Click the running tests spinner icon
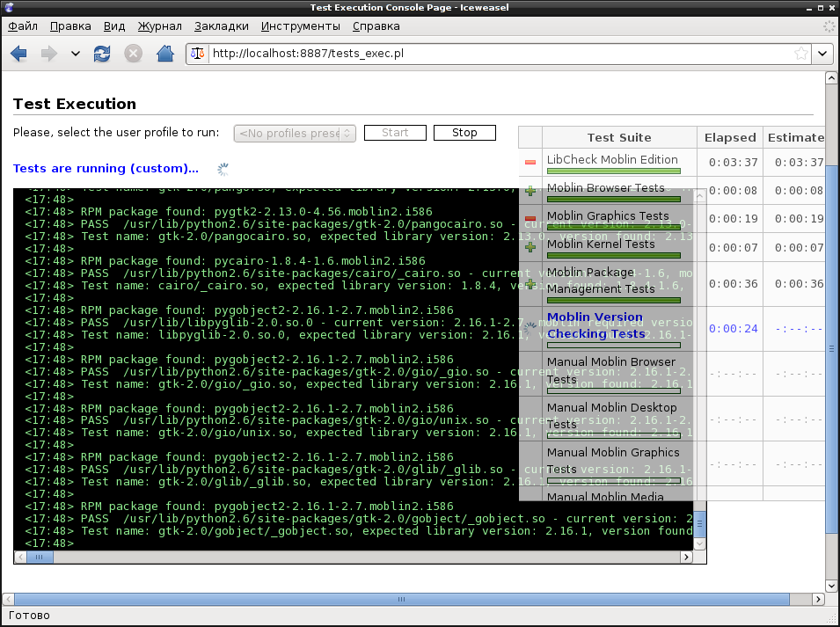The height and width of the screenshot is (627, 840). tap(223, 169)
